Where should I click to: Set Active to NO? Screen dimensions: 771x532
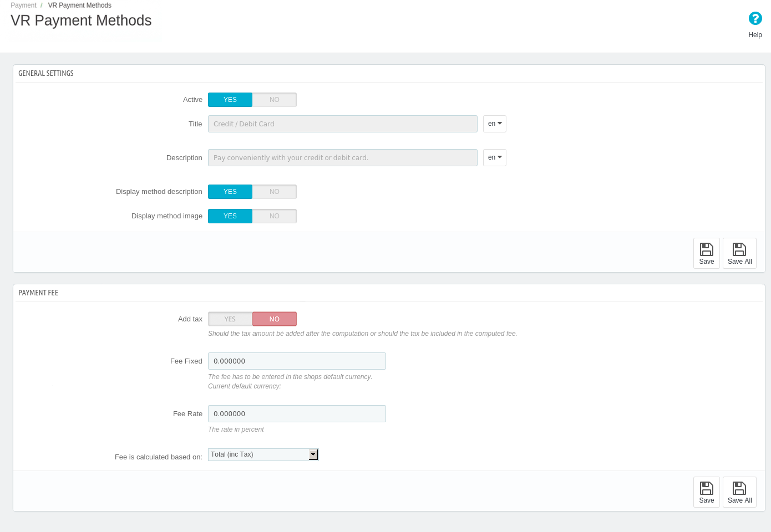pos(275,100)
